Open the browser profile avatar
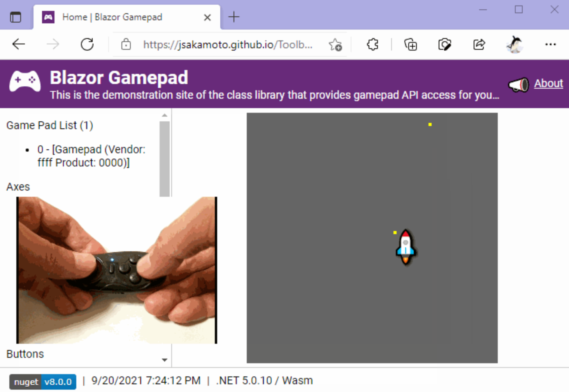The height and width of the screenshot is (392, 569). (515, 44)
